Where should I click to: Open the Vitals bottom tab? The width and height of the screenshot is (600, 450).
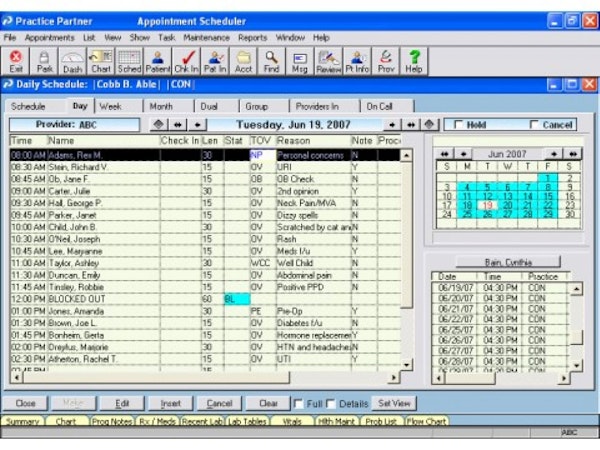(x=292, y=421)
